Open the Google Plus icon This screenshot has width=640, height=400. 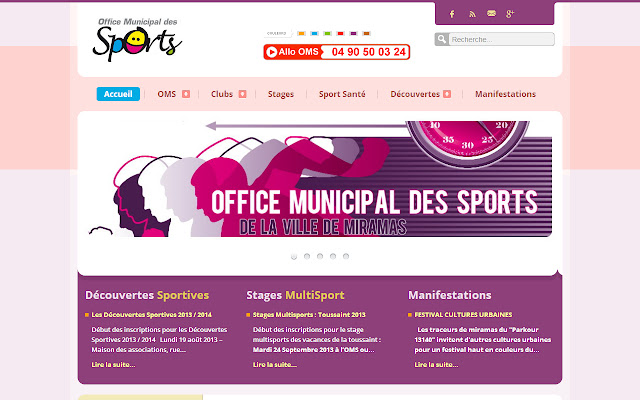pyautogui.click(x=510, y=14)
